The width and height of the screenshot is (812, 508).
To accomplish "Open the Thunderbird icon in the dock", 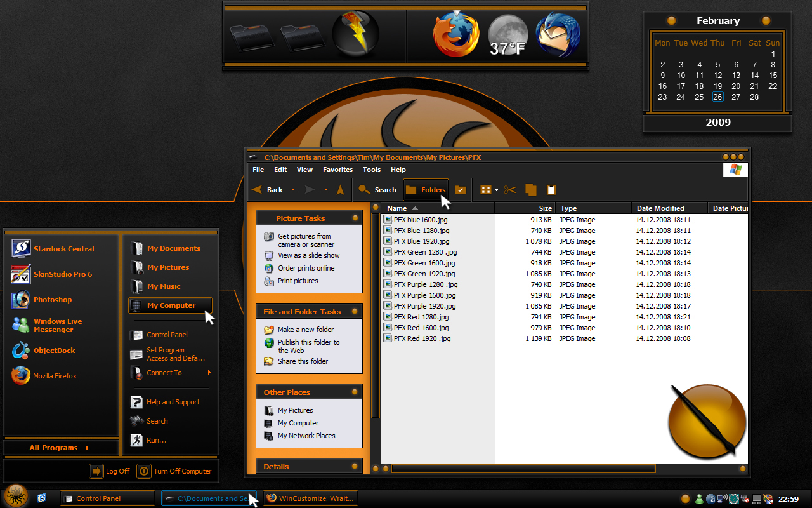I will pos(558,36).
